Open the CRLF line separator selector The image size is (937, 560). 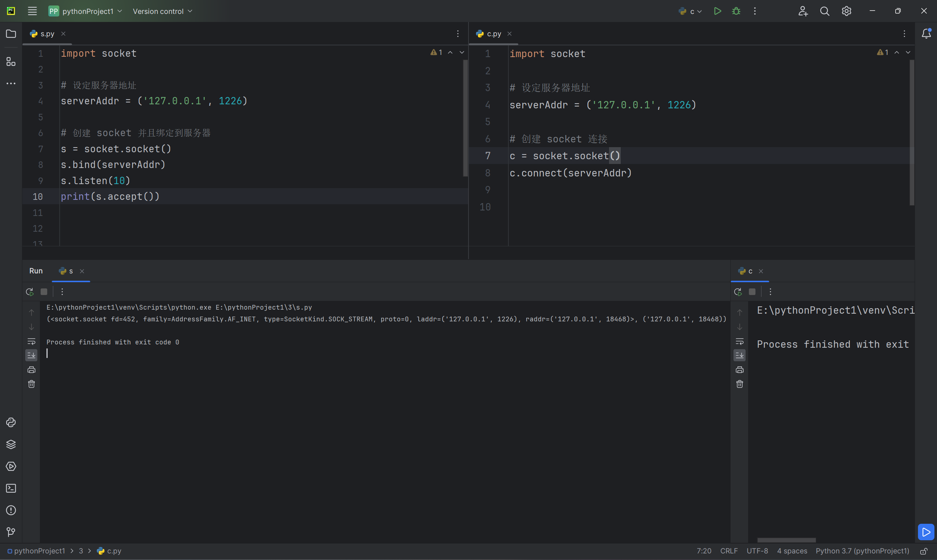tap(729, 551)
